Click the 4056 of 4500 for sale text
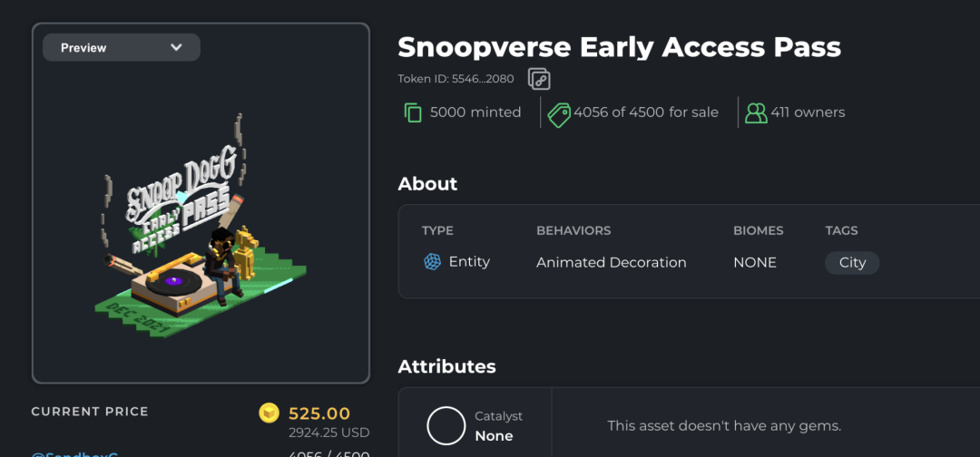The image size is (980, 457). [646, 112]
